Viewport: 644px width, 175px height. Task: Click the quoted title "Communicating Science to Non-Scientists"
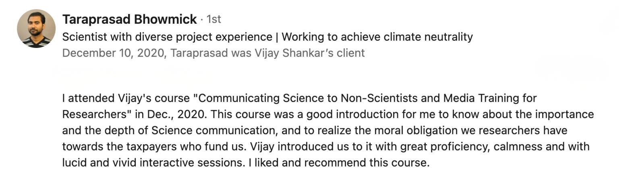305,98
